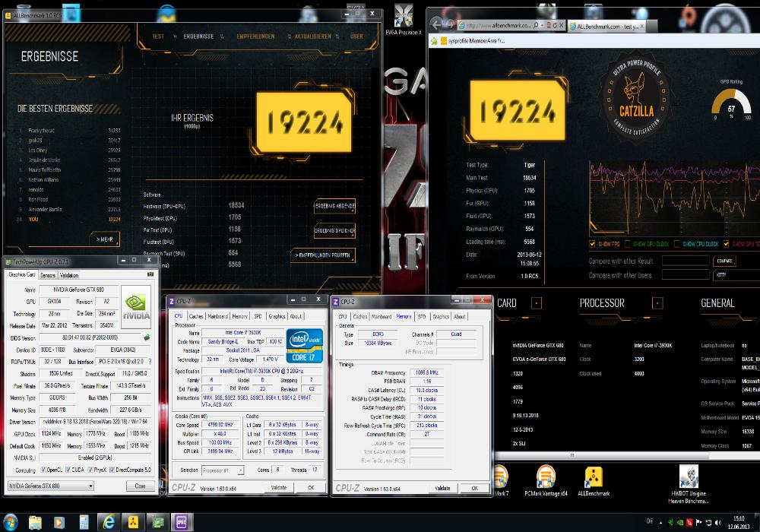Screen dimensions: 760x532
Task: Select the EMPFEHLUNGEN menu in ALLBenchmark
Action: (255, 36)
